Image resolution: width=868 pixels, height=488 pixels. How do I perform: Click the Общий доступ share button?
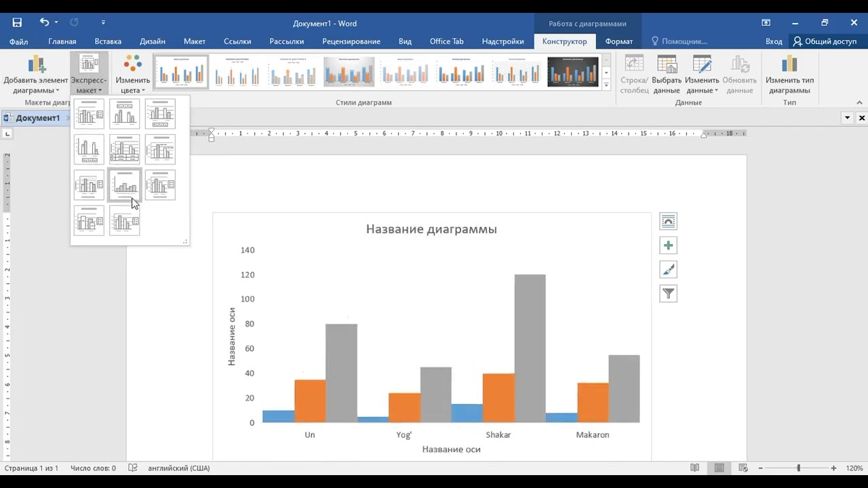click(x=825, y=41)
